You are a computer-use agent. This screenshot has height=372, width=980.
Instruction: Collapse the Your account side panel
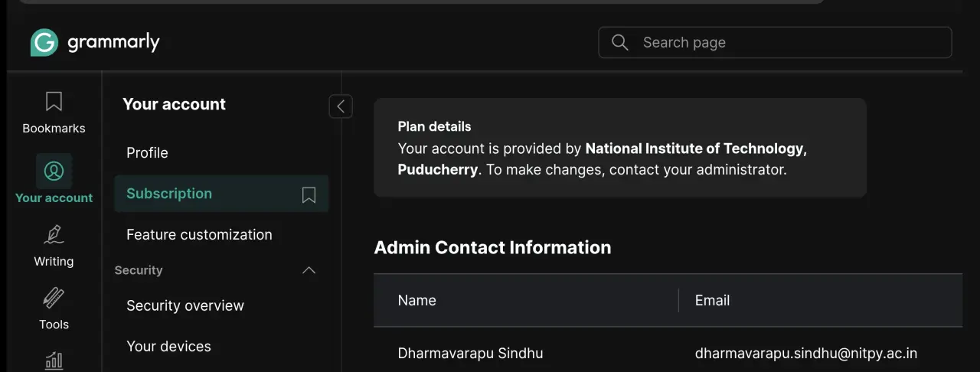coord(341,106)
